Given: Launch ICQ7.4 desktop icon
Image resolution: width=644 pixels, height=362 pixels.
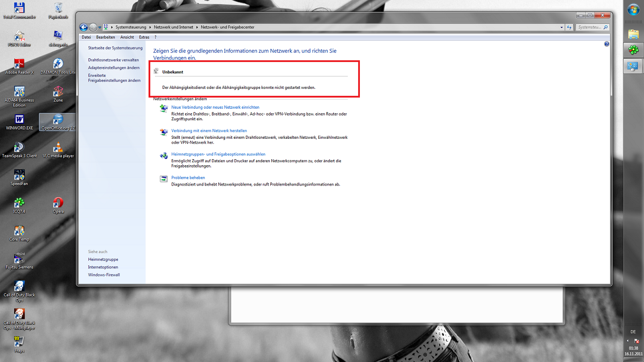Looking at the screenshot, I should 19,206.
